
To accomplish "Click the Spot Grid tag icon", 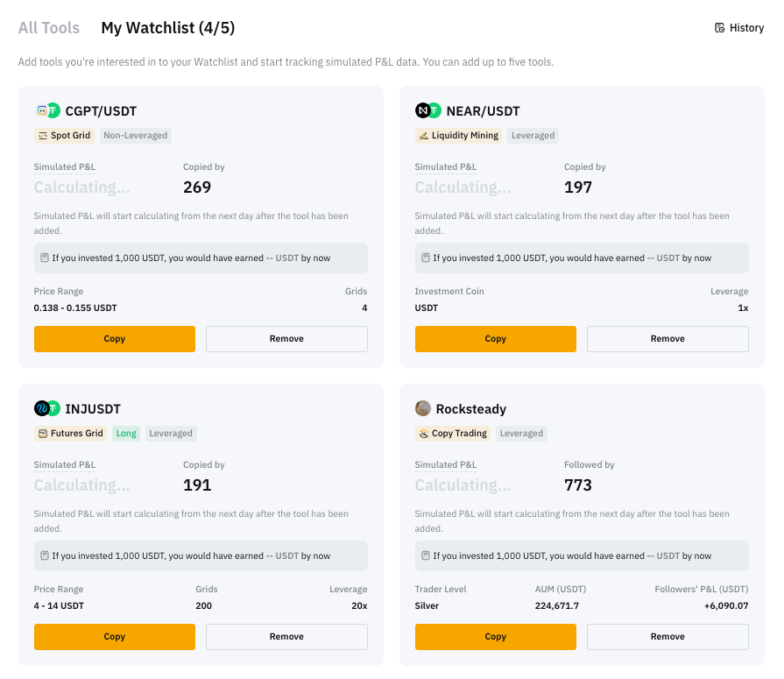I will (x=43, y=136).
